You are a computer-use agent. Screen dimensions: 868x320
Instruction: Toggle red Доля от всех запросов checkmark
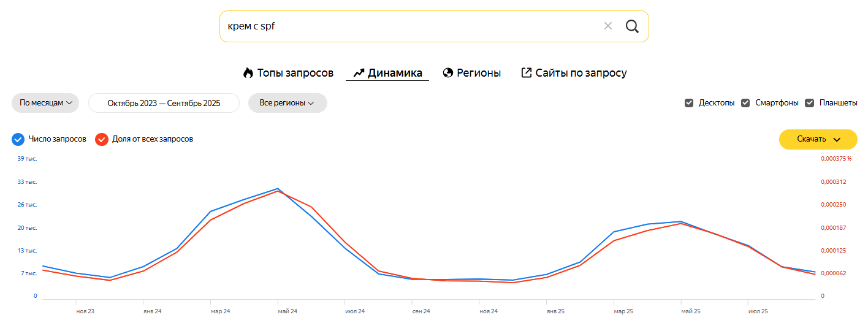pos(102,139)
